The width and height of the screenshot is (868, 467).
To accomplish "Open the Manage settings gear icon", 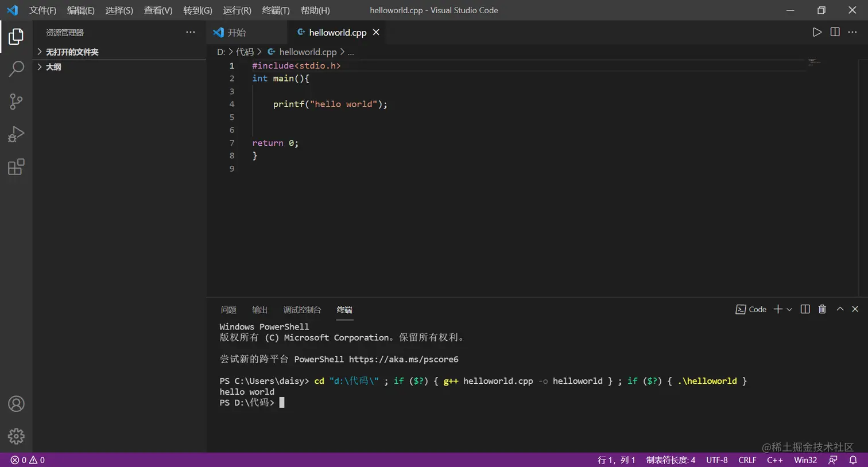I will click(16, 436).
